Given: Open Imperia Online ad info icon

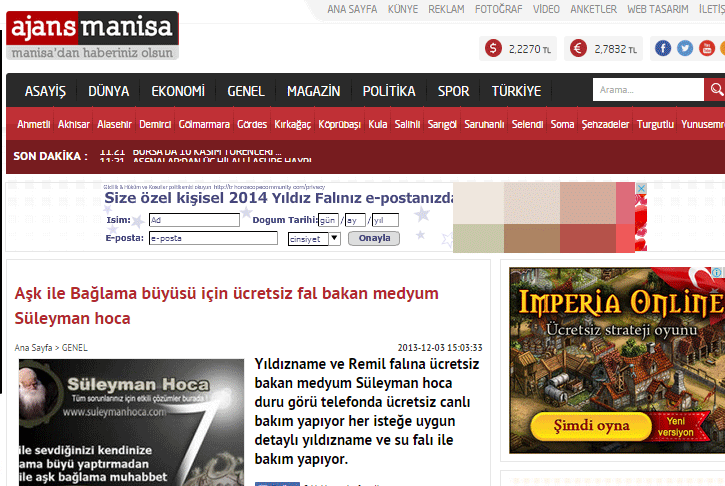Looking at the screenshot, I should coord(716,272).
